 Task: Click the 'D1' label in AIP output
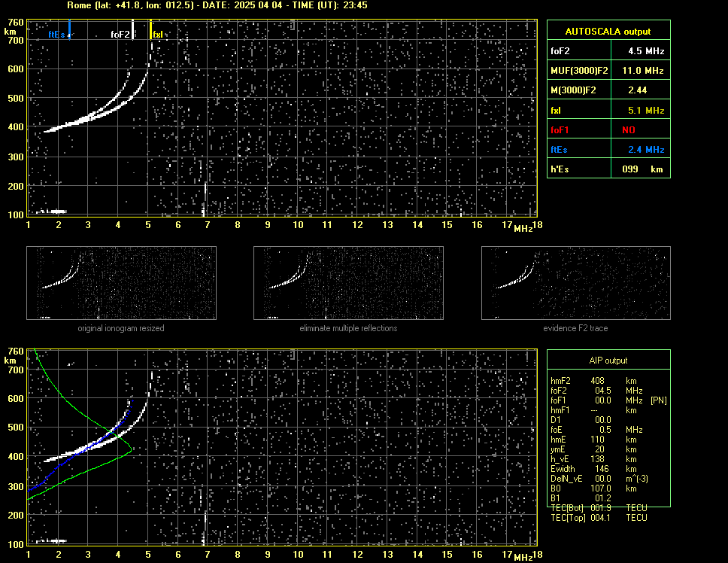click(555, 420)
